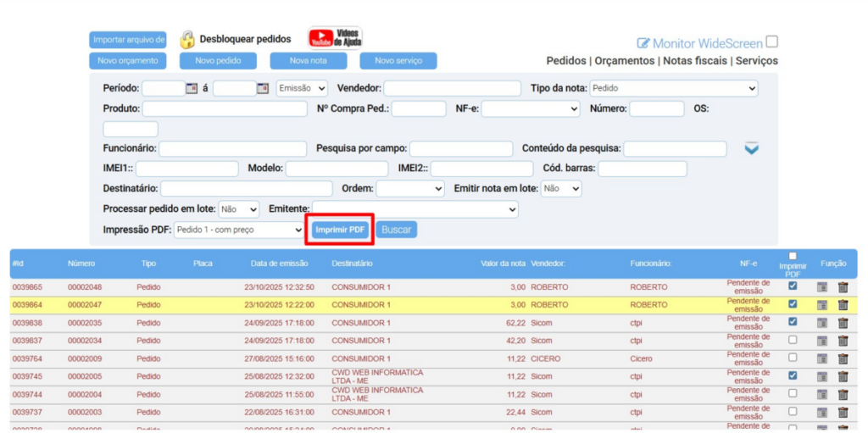Delete order 0039737 using trash icon
Viewport: 868px width, 433px height.
843,413
